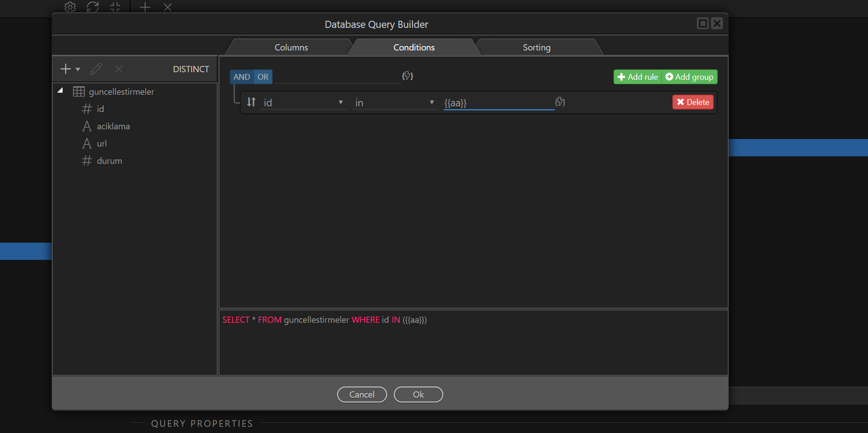Collapse the guncellestirmeler table tree

[x=60, y=91]
